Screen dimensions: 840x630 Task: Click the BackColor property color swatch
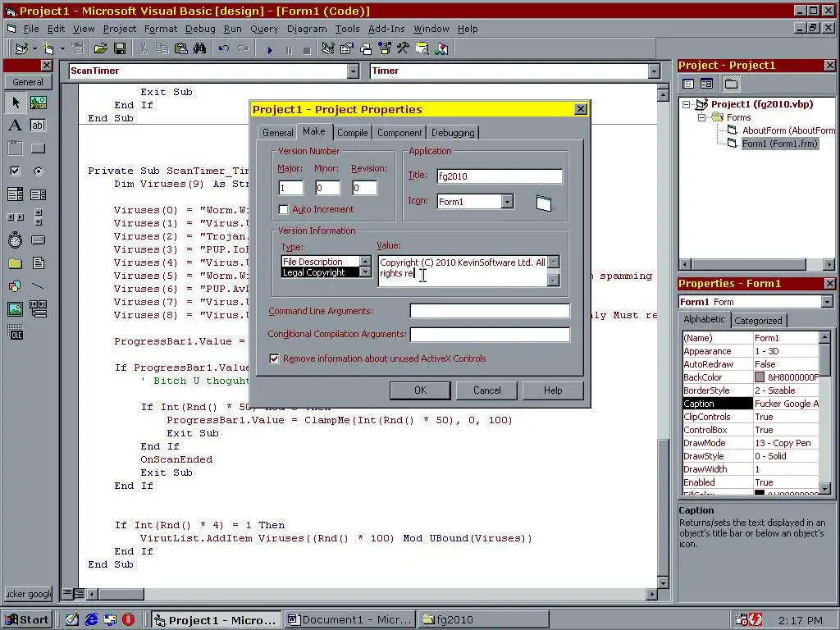(x=759, y=377)
